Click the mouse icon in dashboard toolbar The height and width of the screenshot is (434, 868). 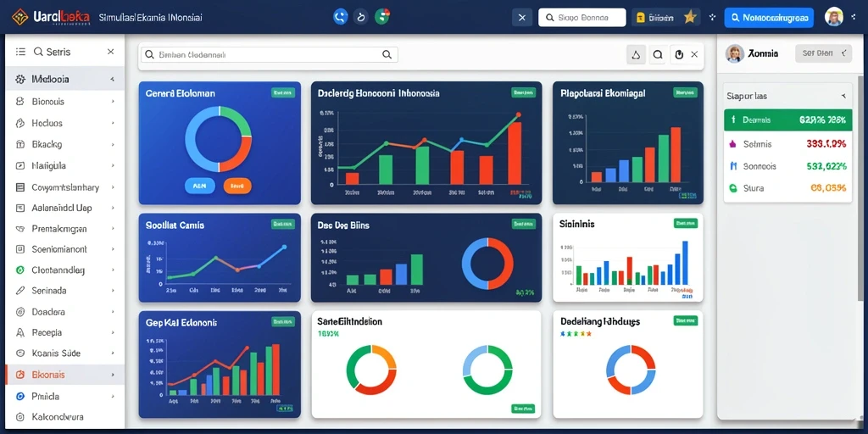(x=679, y=54)
